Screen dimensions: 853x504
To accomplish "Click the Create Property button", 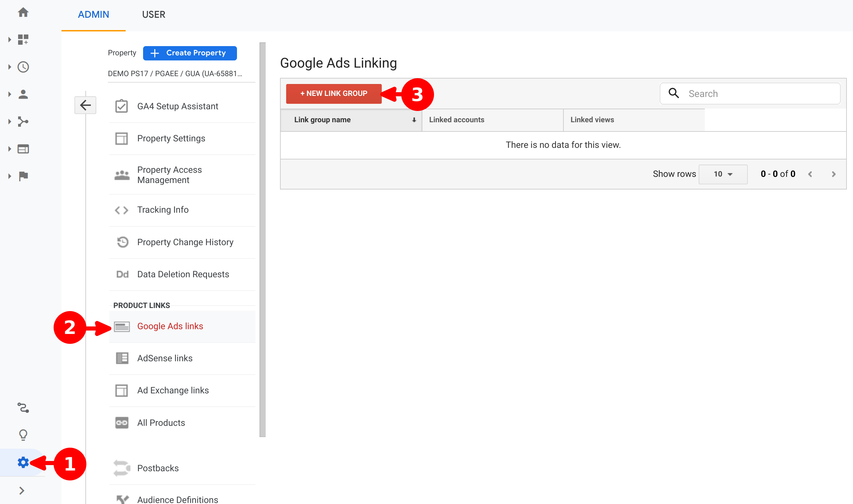I will click(x=190, y=53).
